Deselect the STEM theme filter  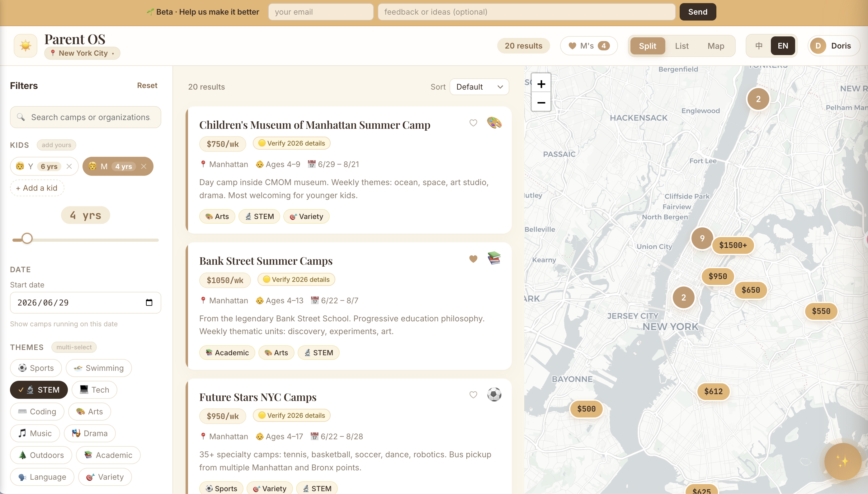pyautogui.click(x=39, y=389)
